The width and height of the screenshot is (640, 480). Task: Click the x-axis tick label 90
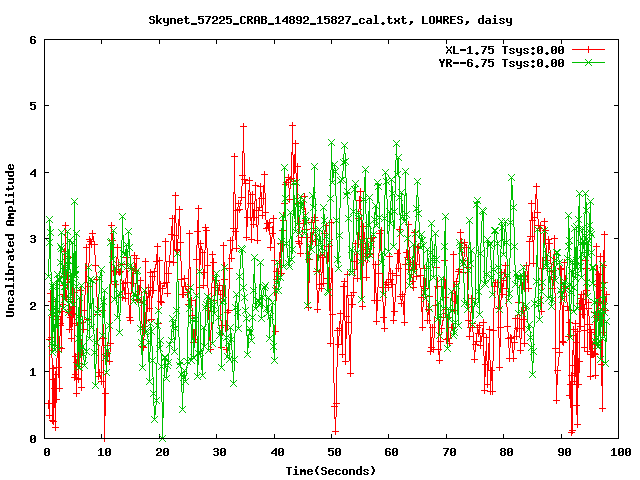564,452
